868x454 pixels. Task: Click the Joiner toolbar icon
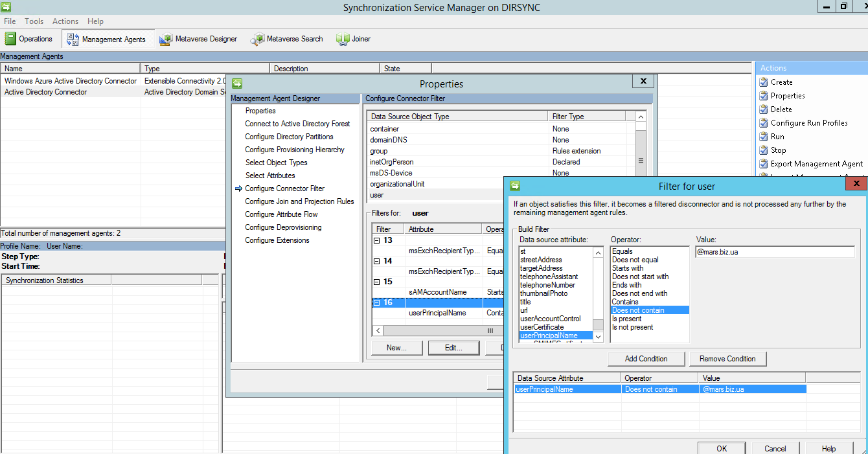pos(343,39)
